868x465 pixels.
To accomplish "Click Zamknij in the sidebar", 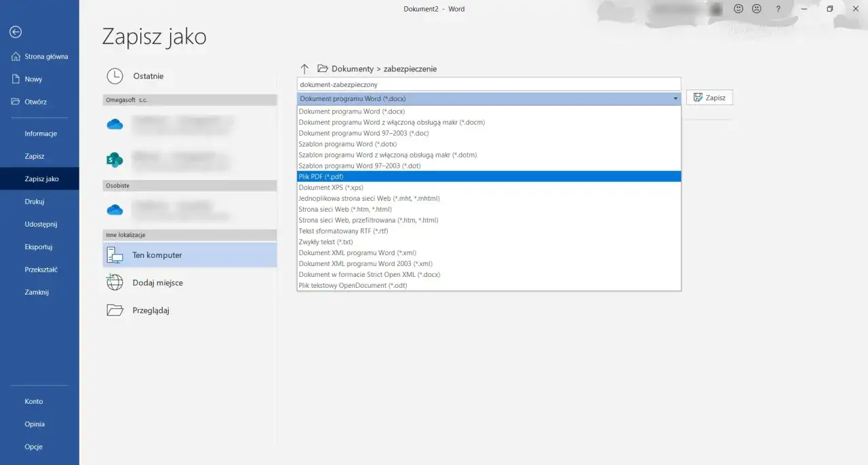I will [x=39, y=293].
